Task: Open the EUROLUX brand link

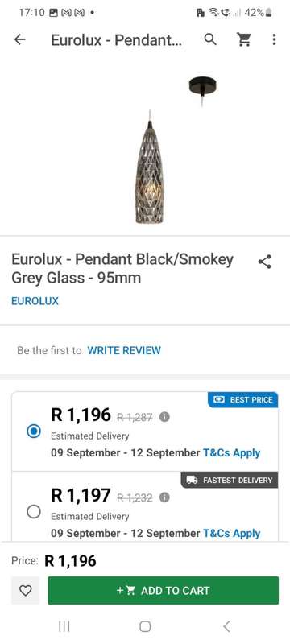Action: tap(35, 301)
